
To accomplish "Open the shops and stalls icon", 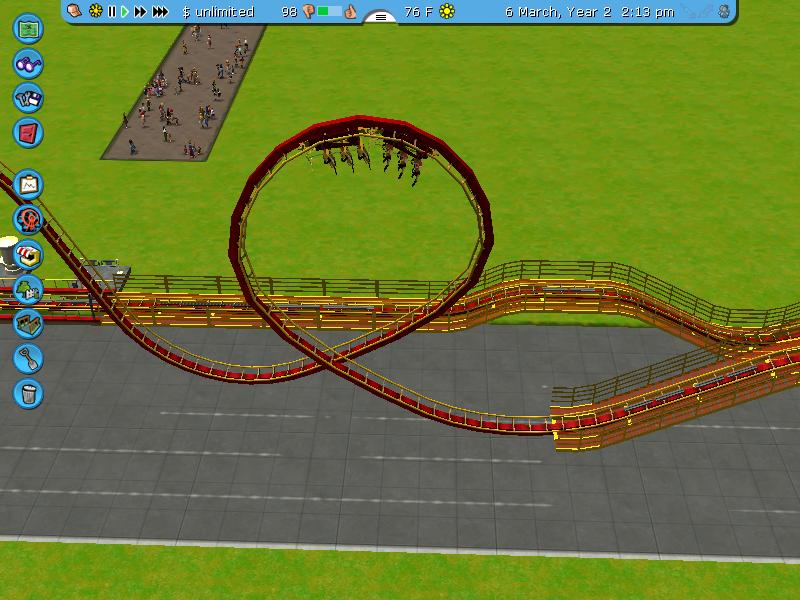I will pos(28,255).
